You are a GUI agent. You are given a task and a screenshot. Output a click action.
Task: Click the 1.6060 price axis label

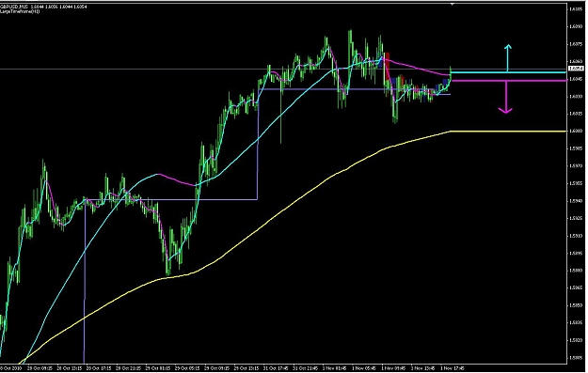tap(576, 61)
